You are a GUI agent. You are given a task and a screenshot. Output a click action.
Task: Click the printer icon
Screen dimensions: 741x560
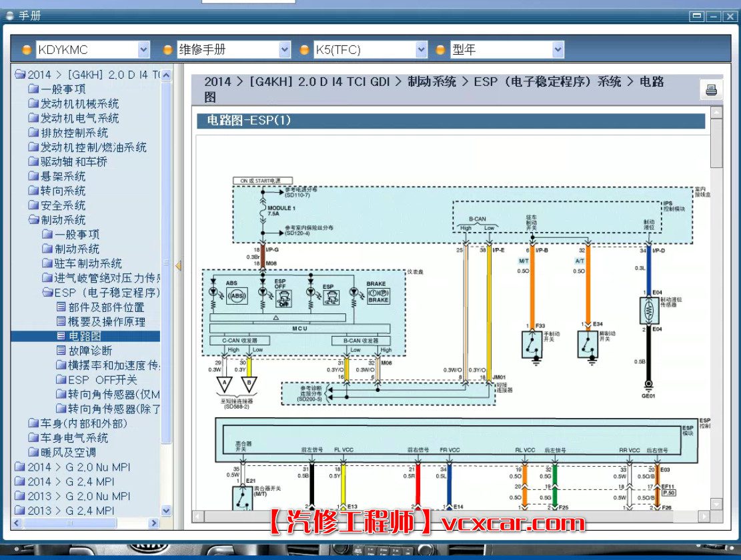(x=711, y=90)
